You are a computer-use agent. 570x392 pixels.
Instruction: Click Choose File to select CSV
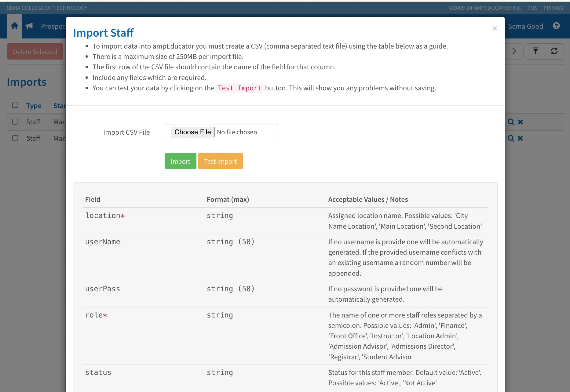(x=192, y=132)
